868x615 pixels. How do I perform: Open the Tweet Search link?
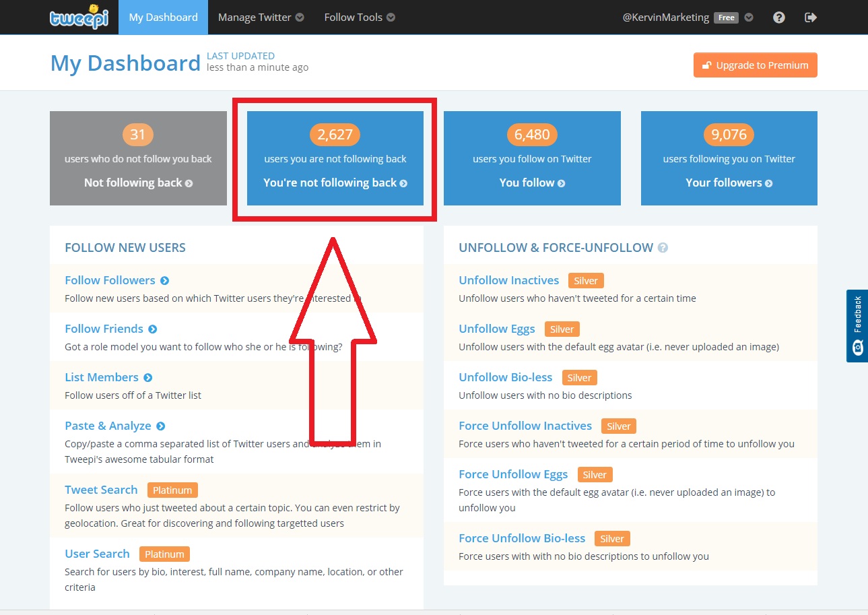click(x=101, y=490)
